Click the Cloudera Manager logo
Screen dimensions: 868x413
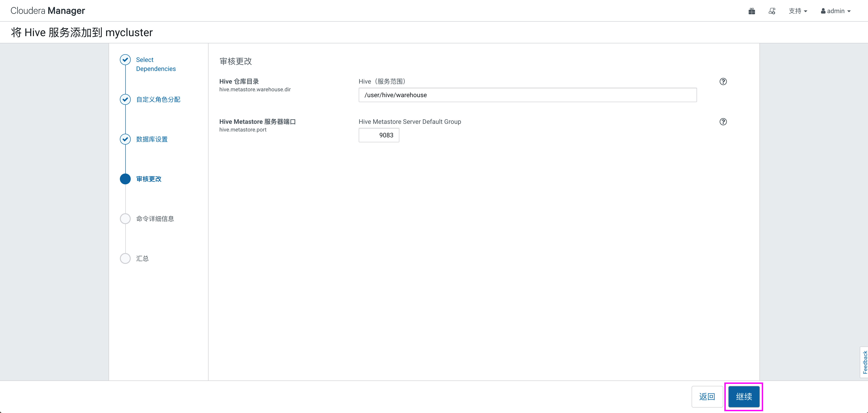[x=47, y=11]
